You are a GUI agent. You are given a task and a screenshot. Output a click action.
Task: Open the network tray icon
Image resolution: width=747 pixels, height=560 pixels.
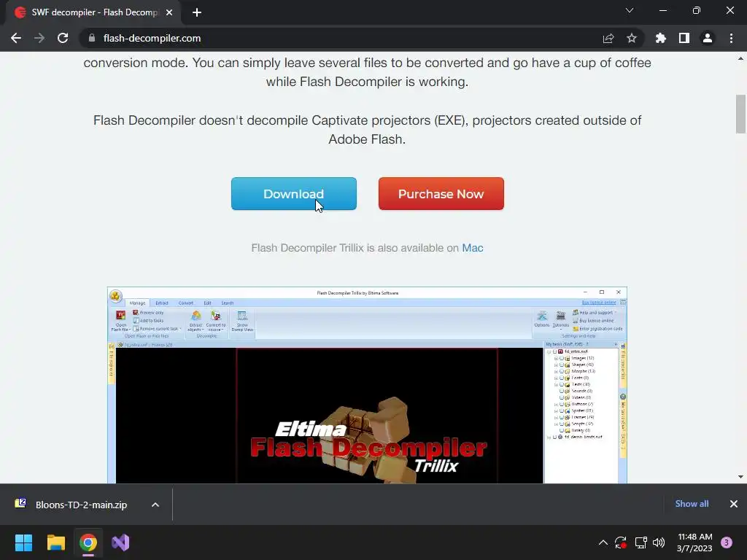pos(640,542)
